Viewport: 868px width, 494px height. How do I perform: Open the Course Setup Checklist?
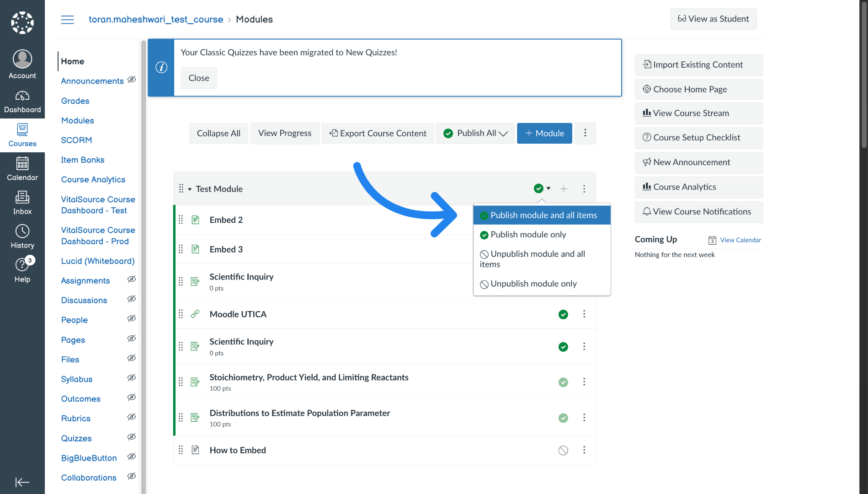698,137
